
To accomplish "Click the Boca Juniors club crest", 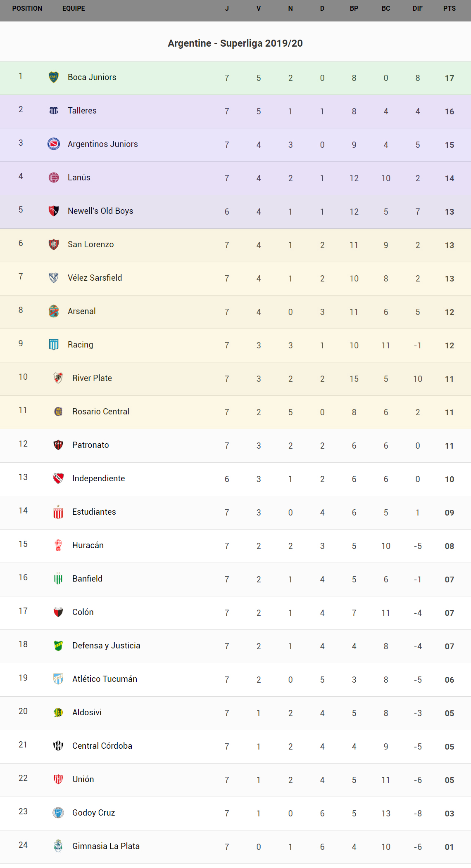I will click(x=54, y=77).
